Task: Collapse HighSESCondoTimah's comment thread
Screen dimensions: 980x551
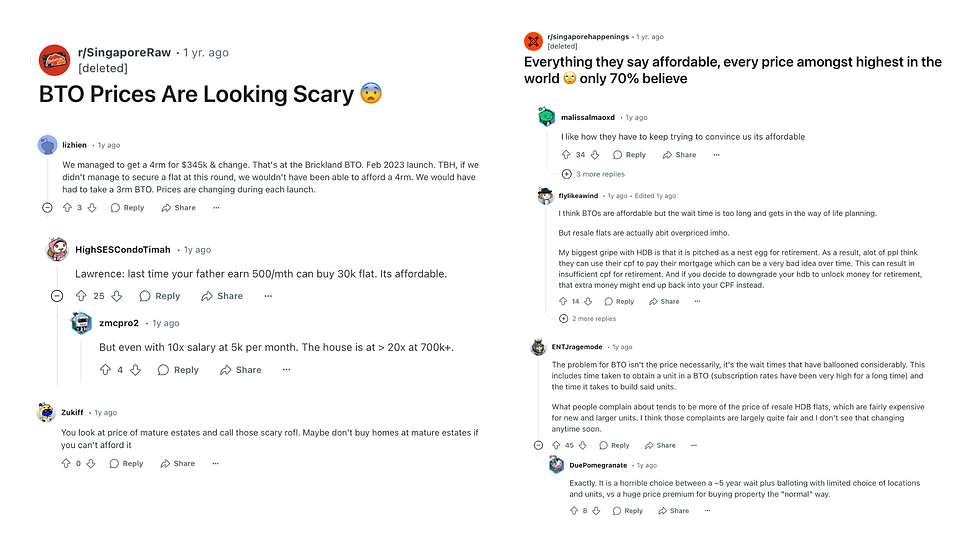Action: (57, 296)
